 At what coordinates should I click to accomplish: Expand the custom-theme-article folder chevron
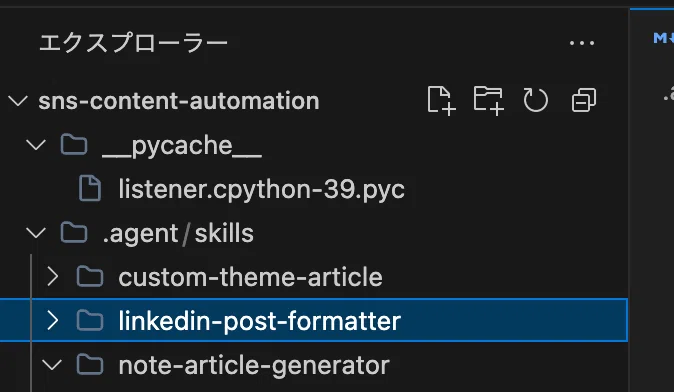point(52,277)
